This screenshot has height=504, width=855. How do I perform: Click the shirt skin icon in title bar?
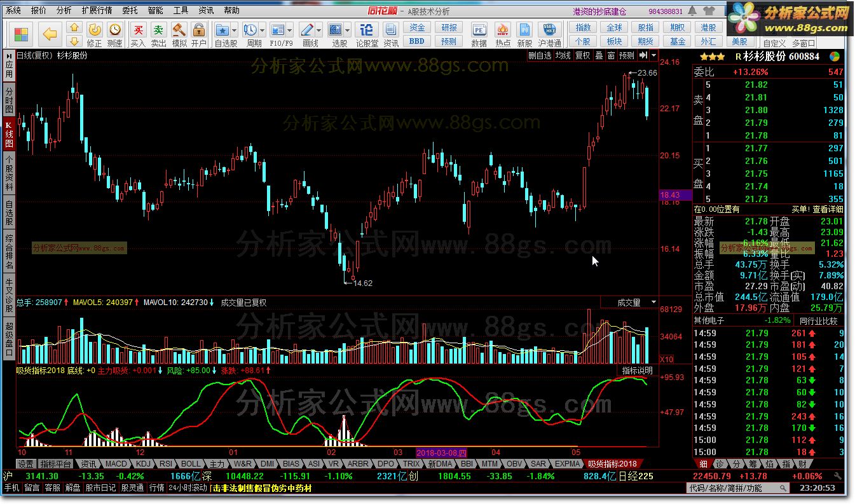point(709,11)
